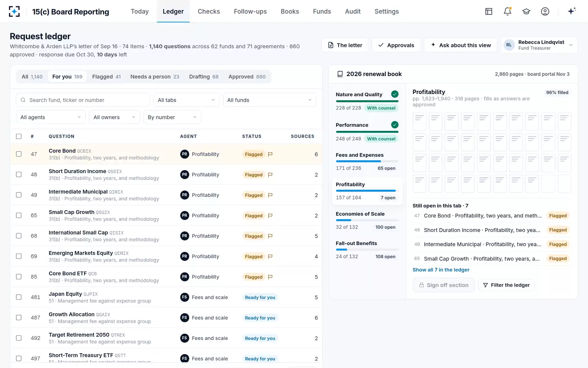Click Nature and Quality green check icon
The image size is (588, 368).
click(395, 94)
